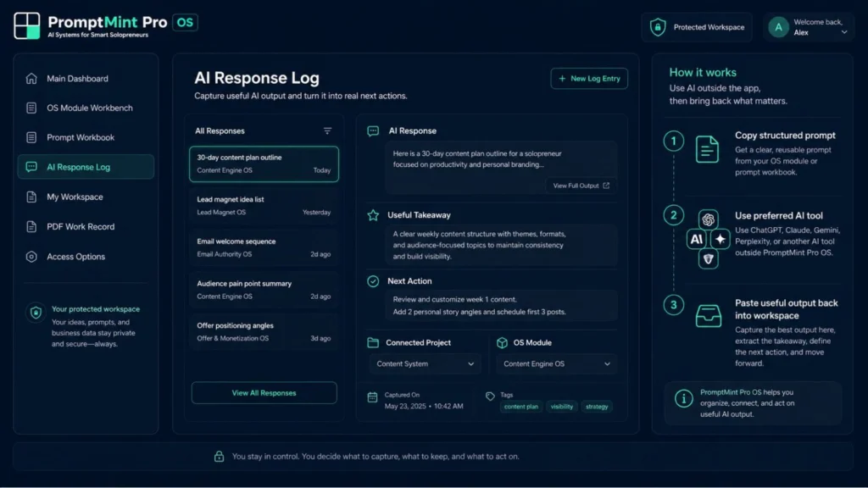Select the Lead magnet idea list entry
This screenshot has height=488, width=868.
[x=264, y=205]
